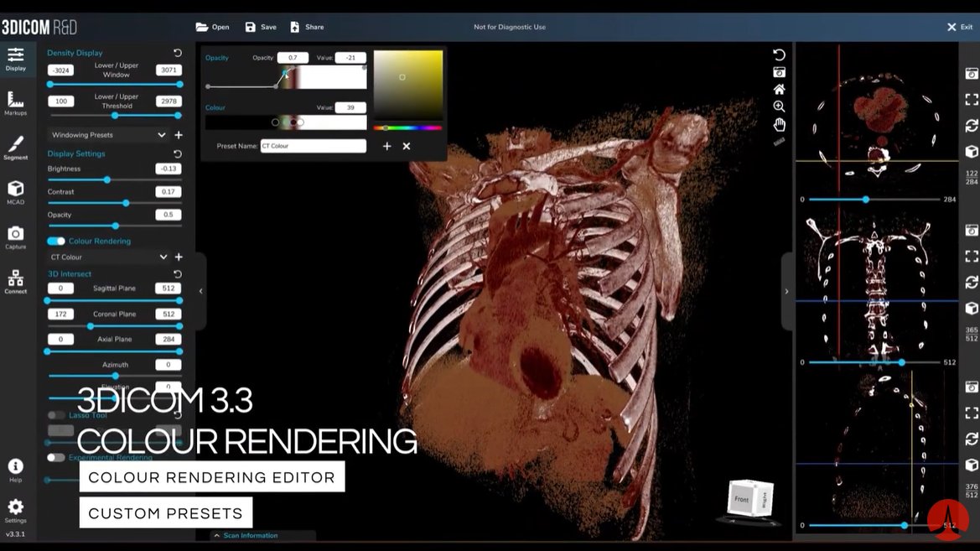Viewport: 980px width, 551px height.
Task: Activate the zoom magnifier in the 3D view
Action: (779, 107)
